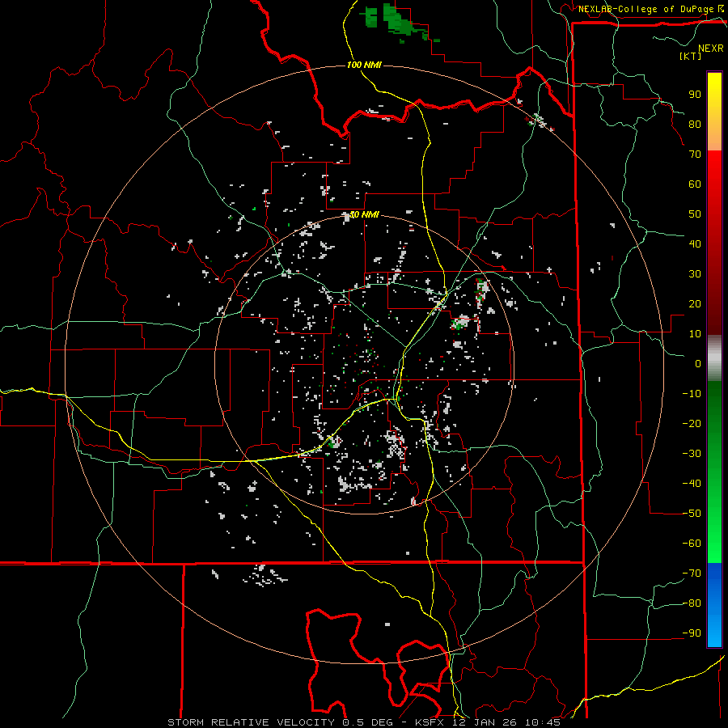Screen dimensions: 728x728
Task: Click the "100 NMI" range ring label
Action: 364,65
